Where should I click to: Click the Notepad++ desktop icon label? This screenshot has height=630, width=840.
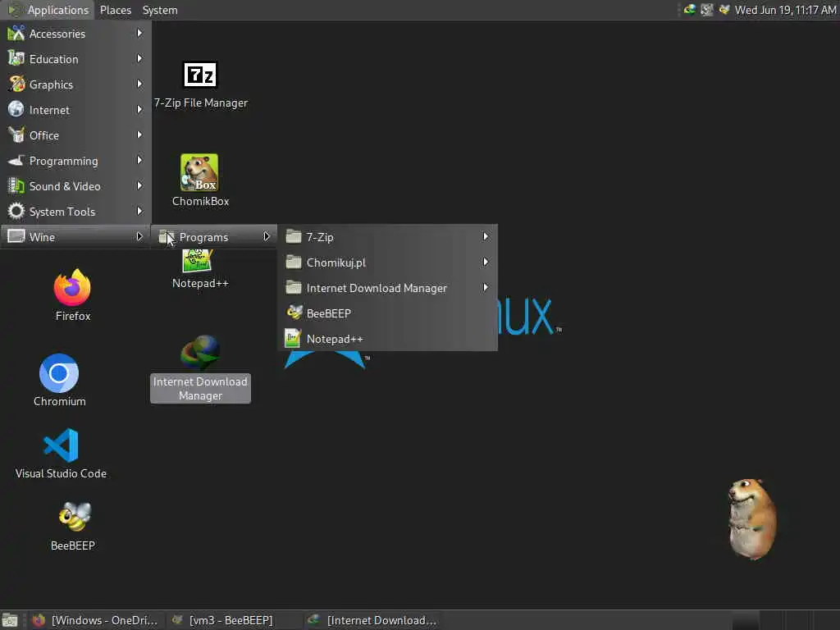(200, 283)
